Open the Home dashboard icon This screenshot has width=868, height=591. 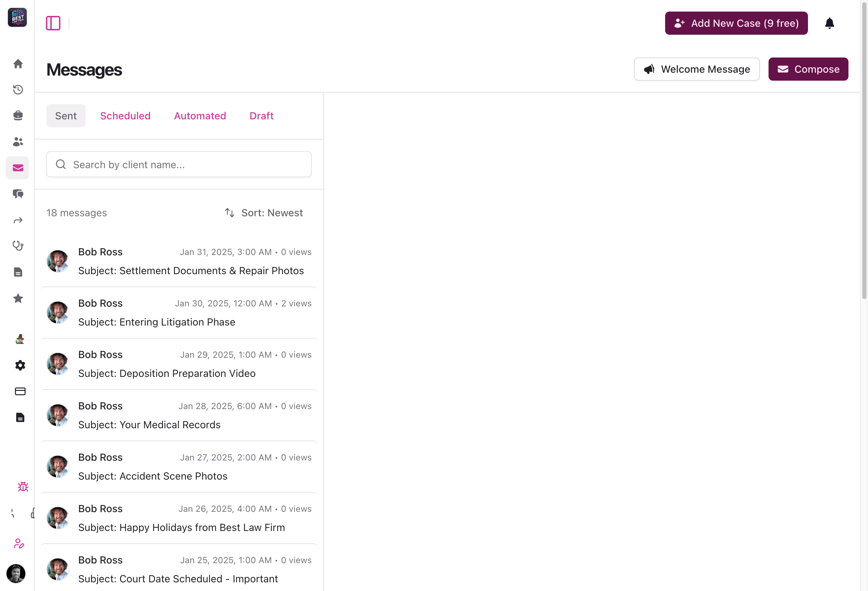[x=18, y=64]
